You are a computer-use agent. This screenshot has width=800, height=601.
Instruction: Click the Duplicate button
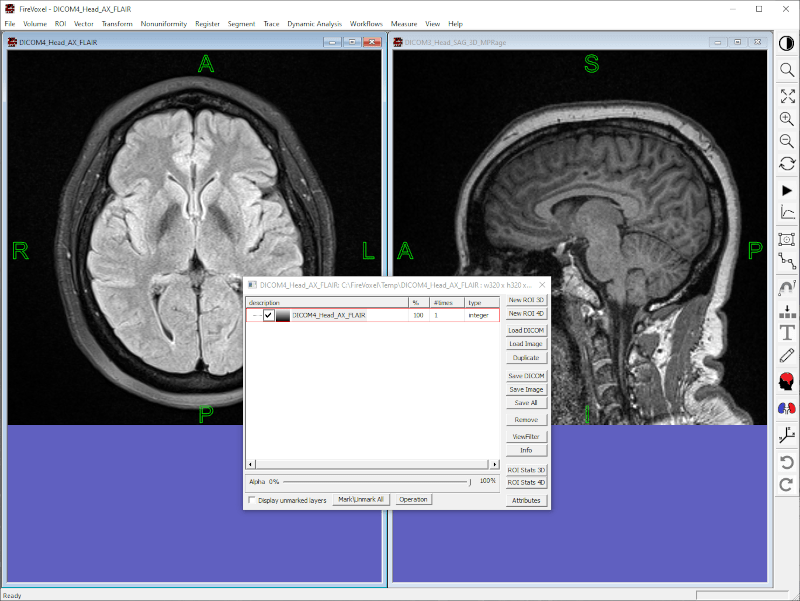[526, 358]
